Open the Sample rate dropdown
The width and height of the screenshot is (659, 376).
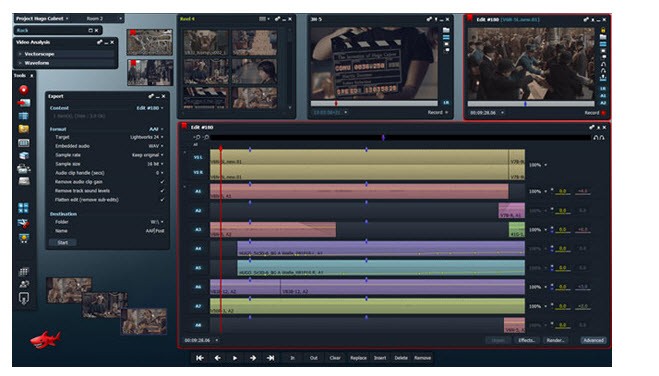(x=148, y=155)
